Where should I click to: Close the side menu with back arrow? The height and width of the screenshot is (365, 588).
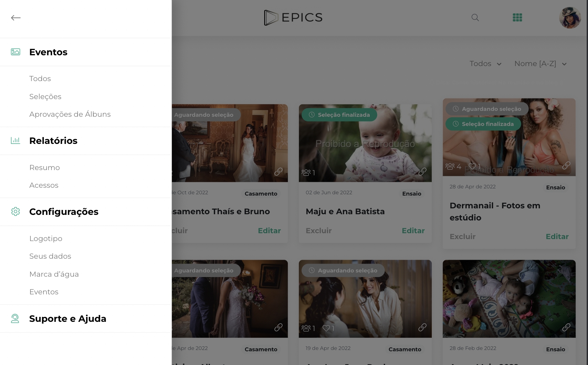tap(16, 18)
